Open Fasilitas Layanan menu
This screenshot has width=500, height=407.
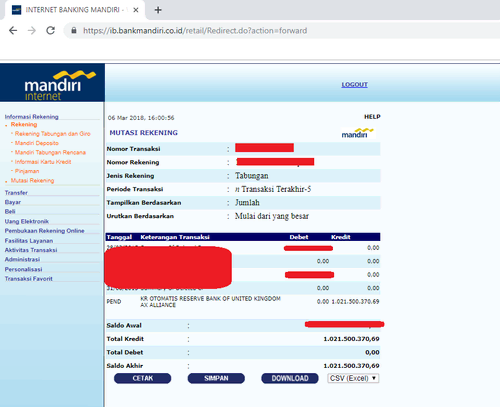tap(29, 241)
